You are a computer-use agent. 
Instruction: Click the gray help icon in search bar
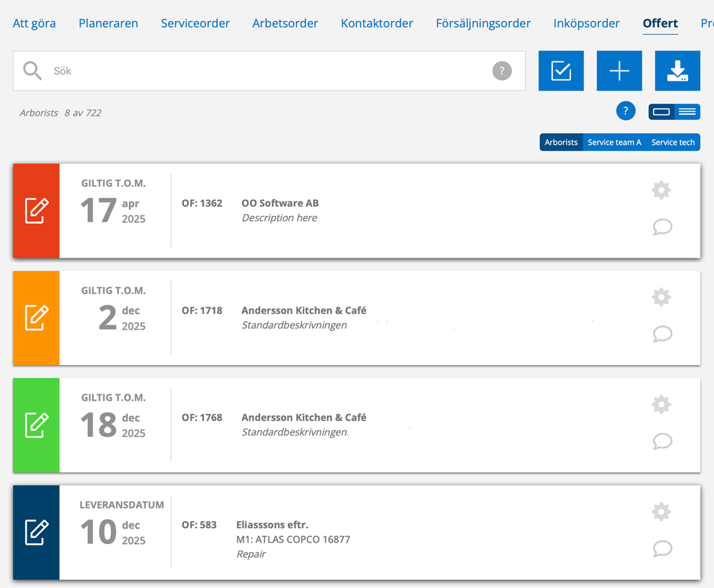[x=501, y=71]
